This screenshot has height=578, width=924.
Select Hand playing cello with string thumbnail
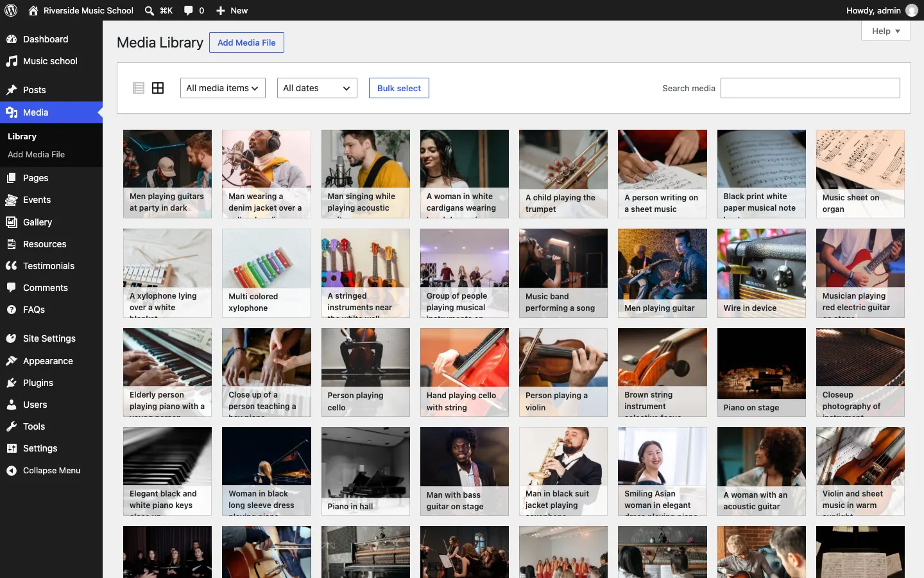point(465,372)
